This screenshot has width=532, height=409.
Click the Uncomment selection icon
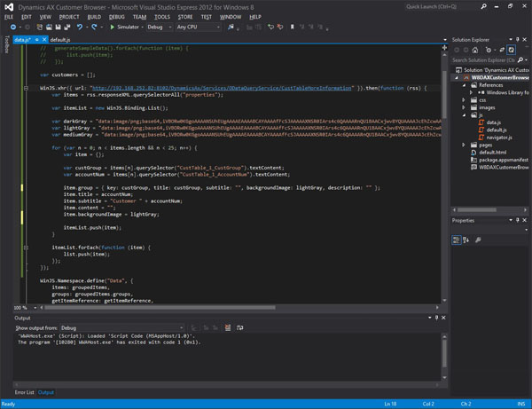[280, 27]
